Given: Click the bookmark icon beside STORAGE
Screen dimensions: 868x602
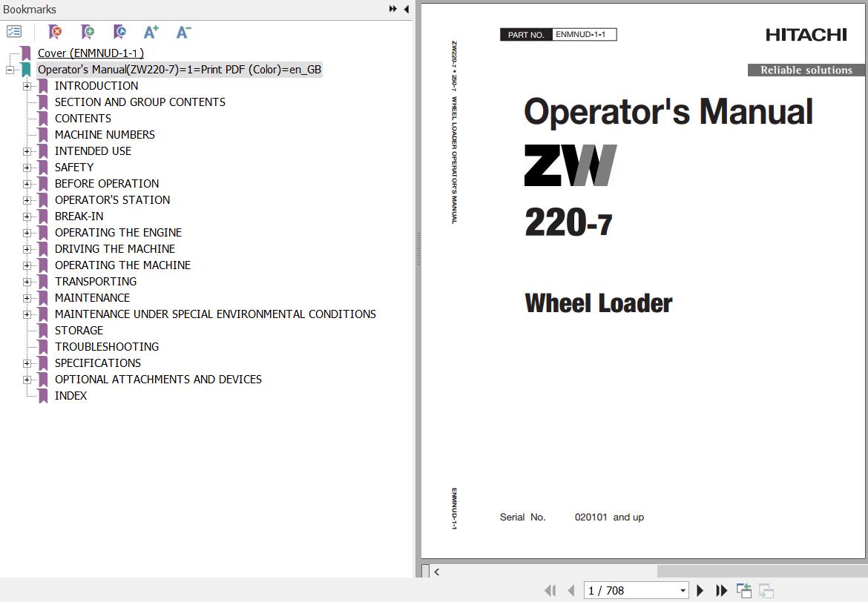Looking at the screenshot, I should 42,331.
